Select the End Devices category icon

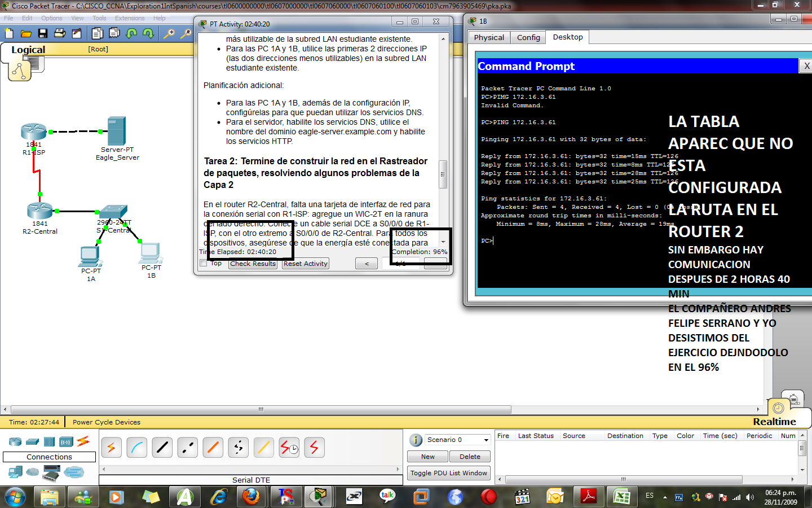tap(15, 472)
